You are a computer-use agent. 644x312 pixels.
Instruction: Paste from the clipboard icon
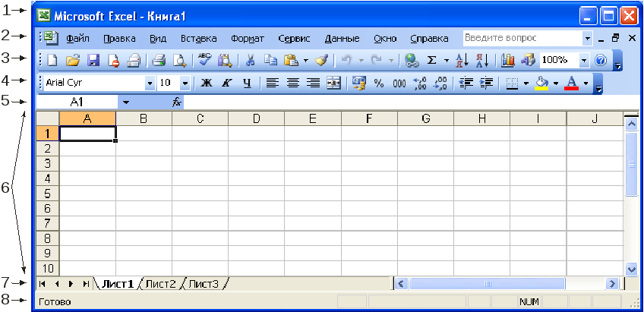(x=291, y=60)
